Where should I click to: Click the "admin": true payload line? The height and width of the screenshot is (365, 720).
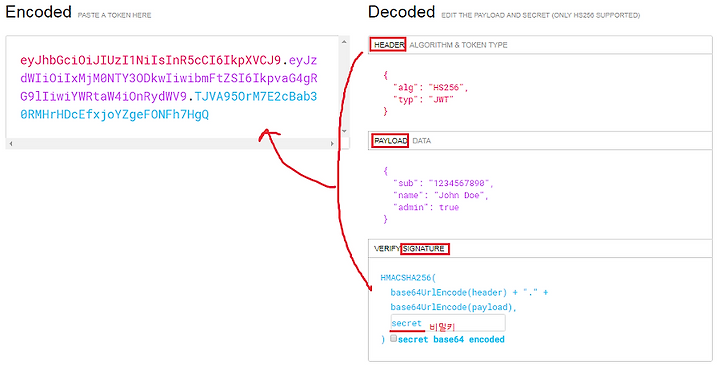click(x=426, y=207)
